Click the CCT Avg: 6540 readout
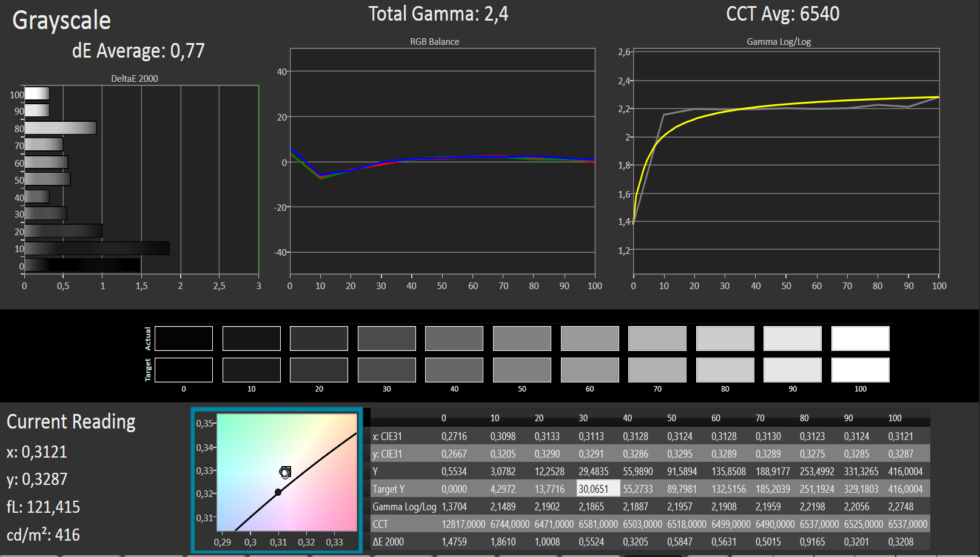This screenshot has width=980, height=557. pyautogui.click(x=783, y=14)
